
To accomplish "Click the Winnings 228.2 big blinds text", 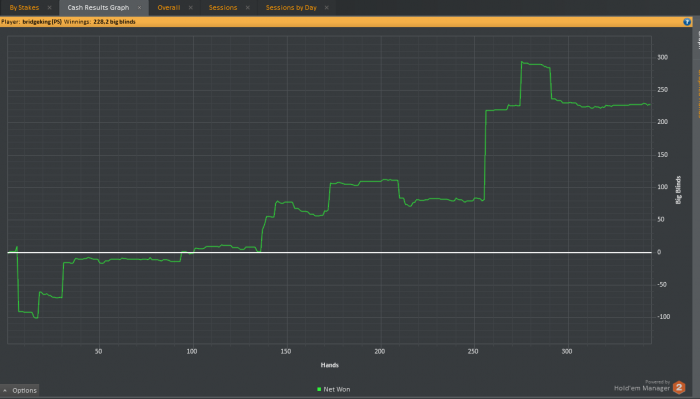I will coord(100,21).
